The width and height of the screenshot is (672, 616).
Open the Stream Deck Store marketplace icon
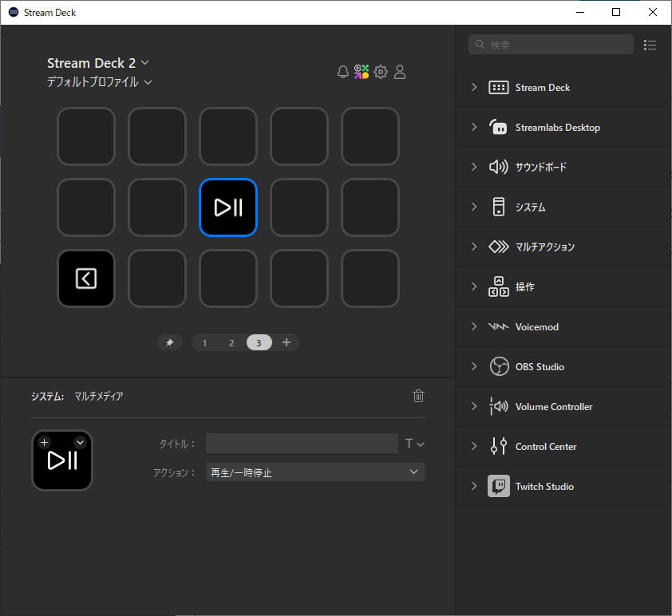point(362,72)
